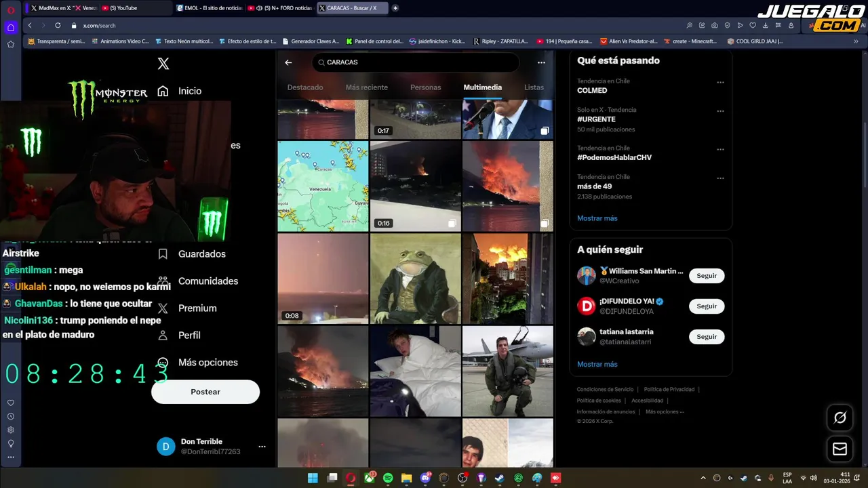Select the Multimedia tab
868x488 pixels.
coord(483,87)
